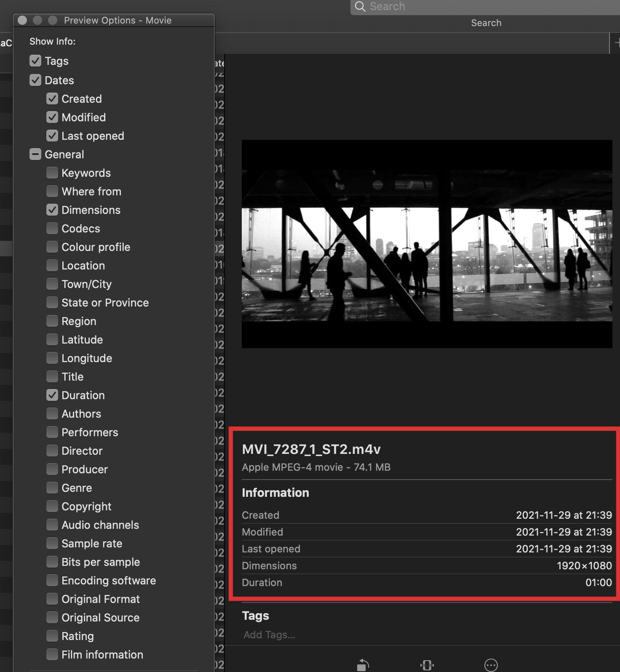Click the duration value 01:00
Viewport: 620px width, 672px height.
click(599, 582)
